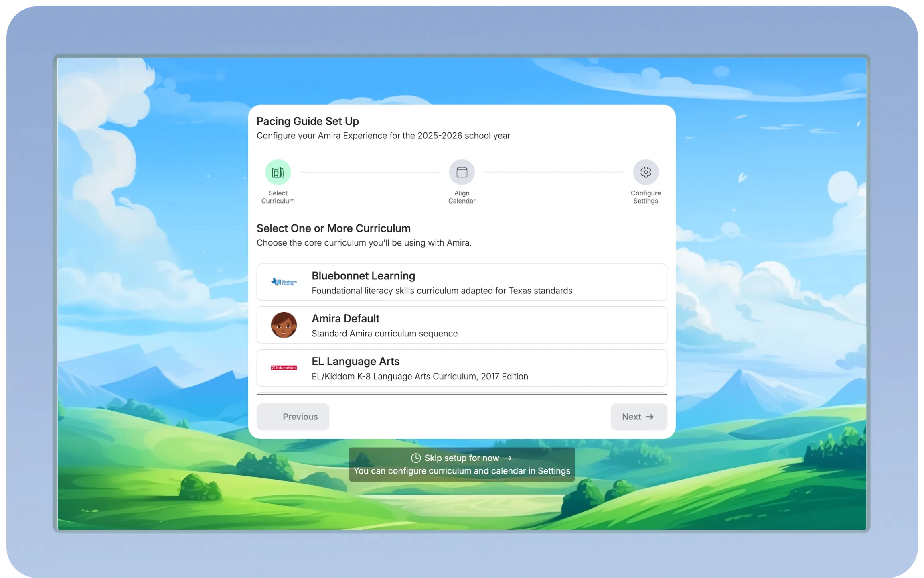Click the EL Education logo
This screenshot has height=578, width=924.
(x=284, y=368)
